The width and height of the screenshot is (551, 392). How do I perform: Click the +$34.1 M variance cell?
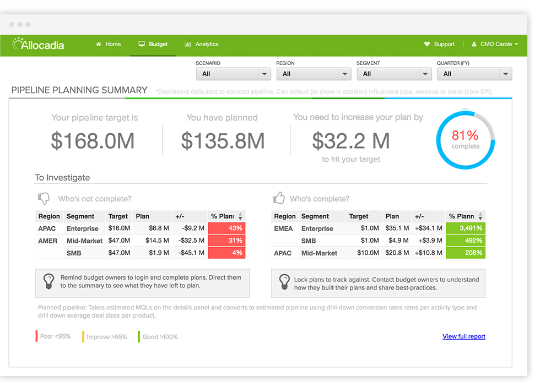click(x=428, y=228)
